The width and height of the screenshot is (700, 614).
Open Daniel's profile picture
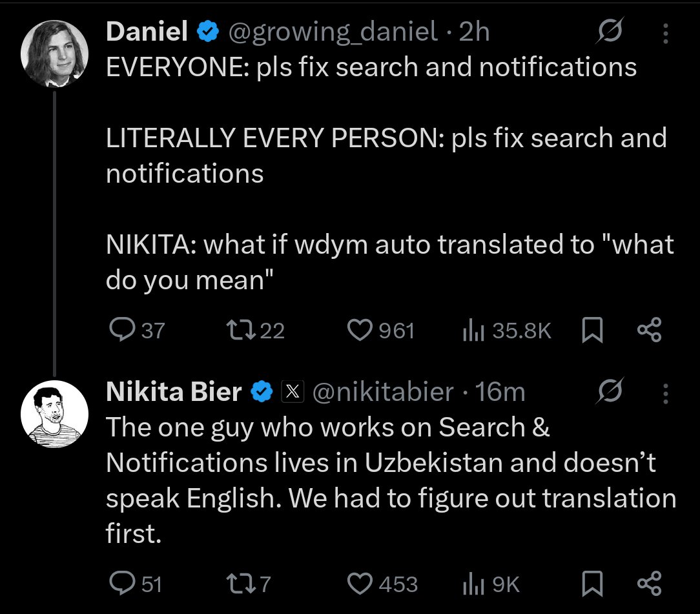[x=54, y=54]
